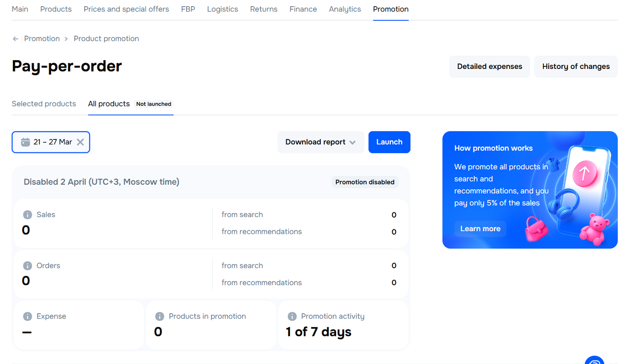This screenshot has height=364, width=624.
Task: Go to Product promotion breadcrumb link
Action: [106, 39]
